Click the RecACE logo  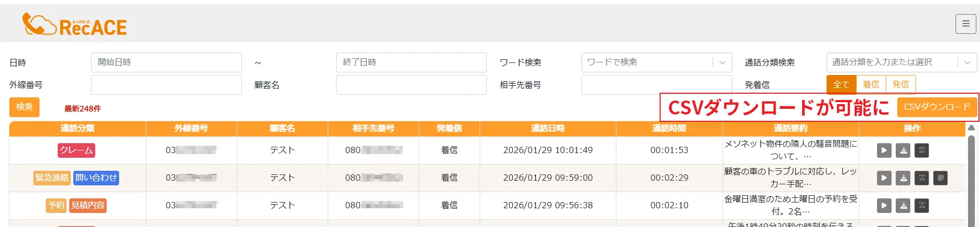(x=75, y=25)
